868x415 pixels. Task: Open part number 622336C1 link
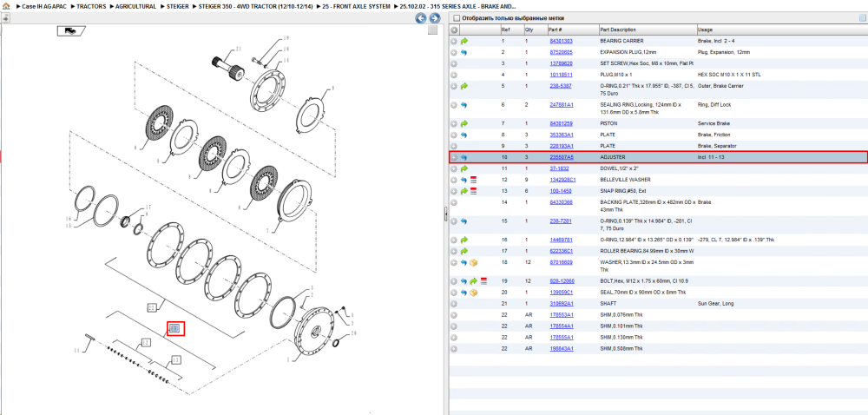point(562,251)
